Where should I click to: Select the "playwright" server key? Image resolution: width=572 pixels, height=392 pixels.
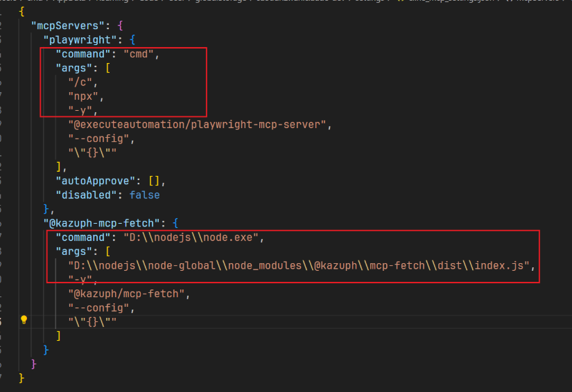click(80, 40)
